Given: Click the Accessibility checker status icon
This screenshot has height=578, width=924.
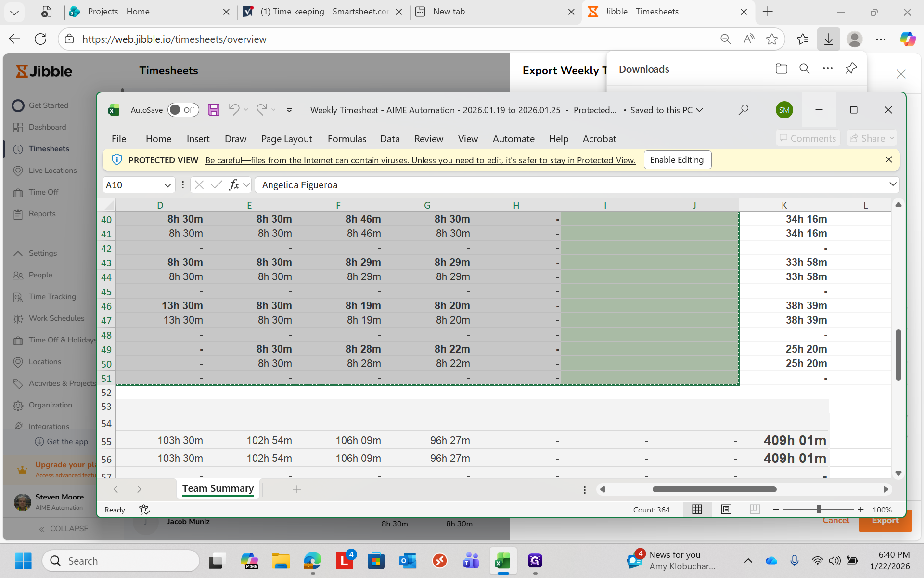Looking at the screenshot, I should [x=144, y=509].
